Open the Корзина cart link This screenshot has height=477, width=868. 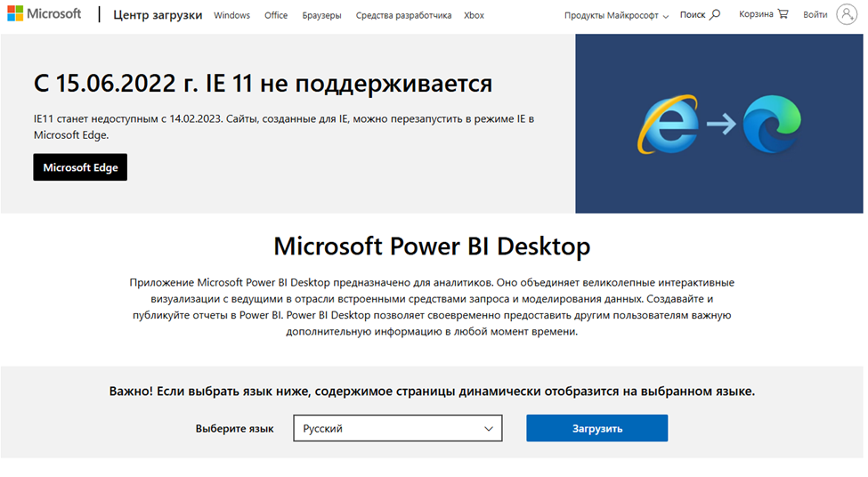[756, 14]
